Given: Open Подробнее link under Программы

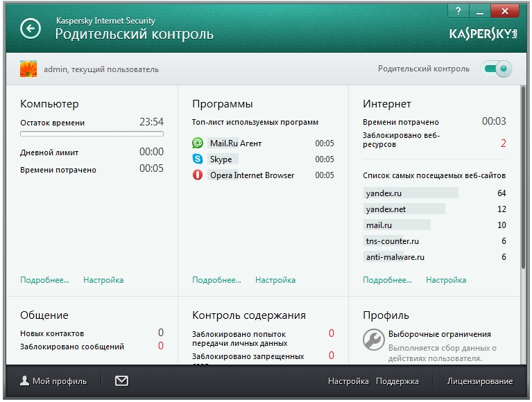Looking at the screenshot, I should (216, 280).
